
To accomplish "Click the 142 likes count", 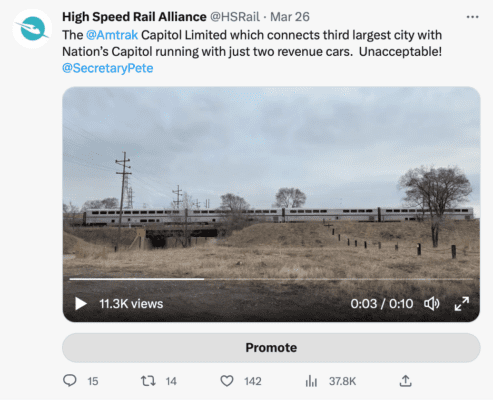I will point(253,381).
